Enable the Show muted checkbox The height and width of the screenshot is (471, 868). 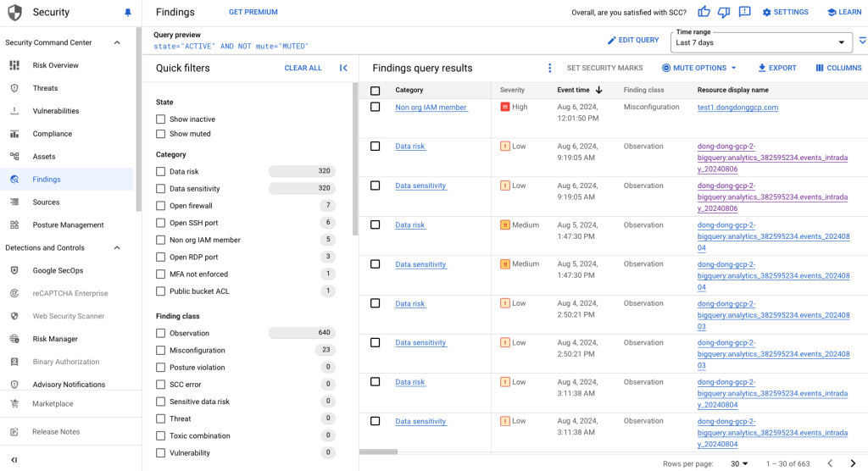tap(160, 133)
